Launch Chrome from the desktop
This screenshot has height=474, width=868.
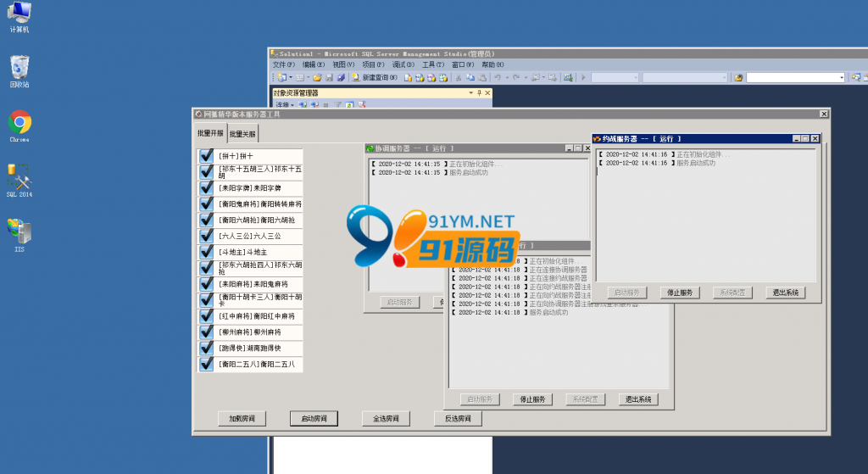(x=19, y=126)
